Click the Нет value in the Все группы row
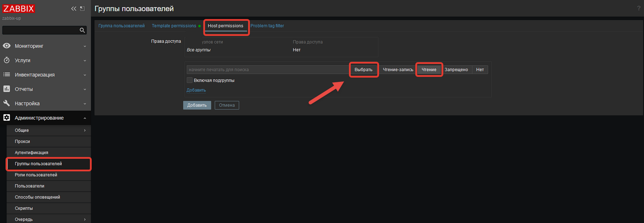Screen dimensions: 644x223 [x=296, y=50]
